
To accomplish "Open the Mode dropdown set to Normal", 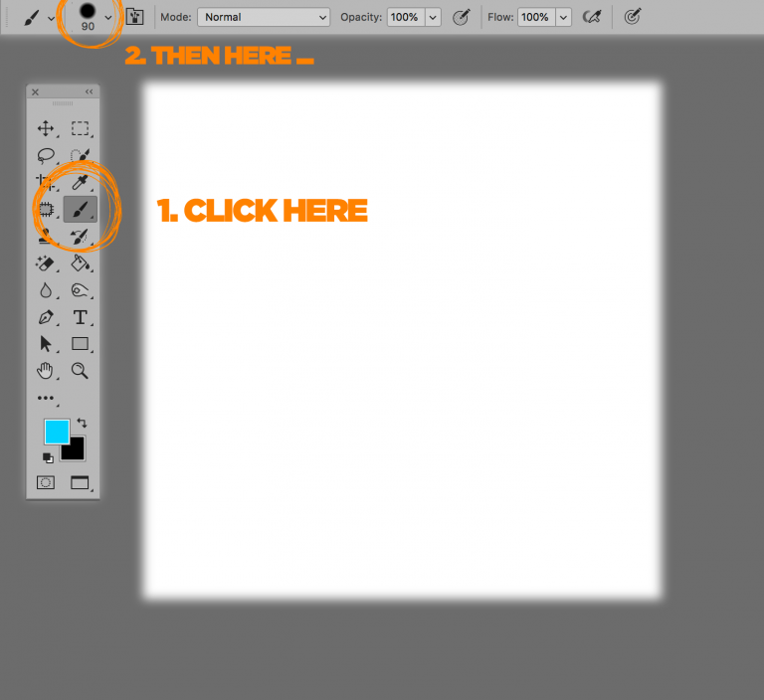I will pos(264,17).
